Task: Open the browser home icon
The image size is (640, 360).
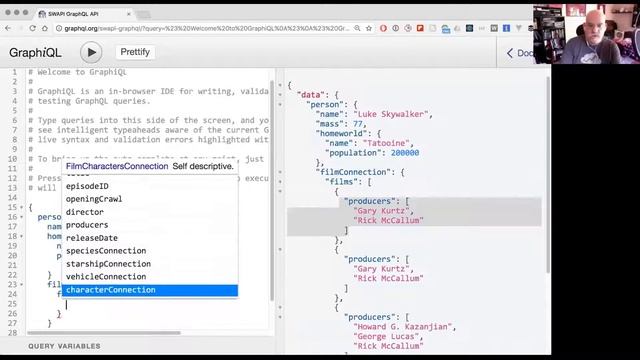Action: pos(45,28)
